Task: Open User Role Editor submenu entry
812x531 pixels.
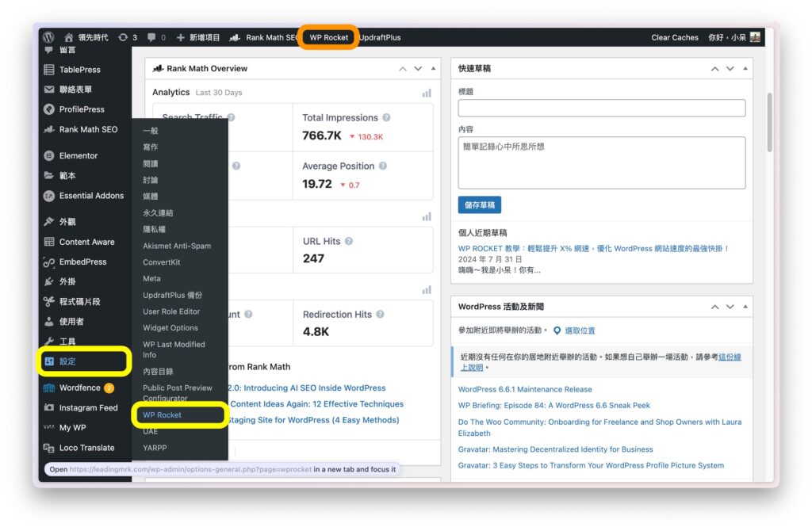Action: tap(171, 311)
